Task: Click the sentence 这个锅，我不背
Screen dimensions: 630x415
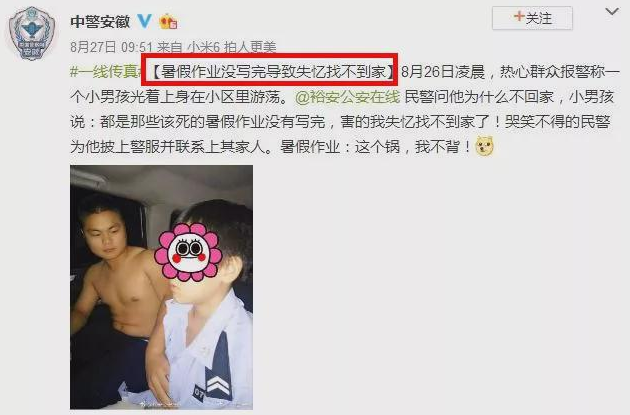Action: 413,147
